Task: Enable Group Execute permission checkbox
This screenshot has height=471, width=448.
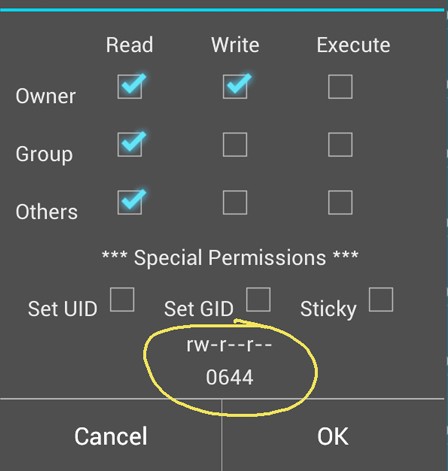Action: (340, 144)
